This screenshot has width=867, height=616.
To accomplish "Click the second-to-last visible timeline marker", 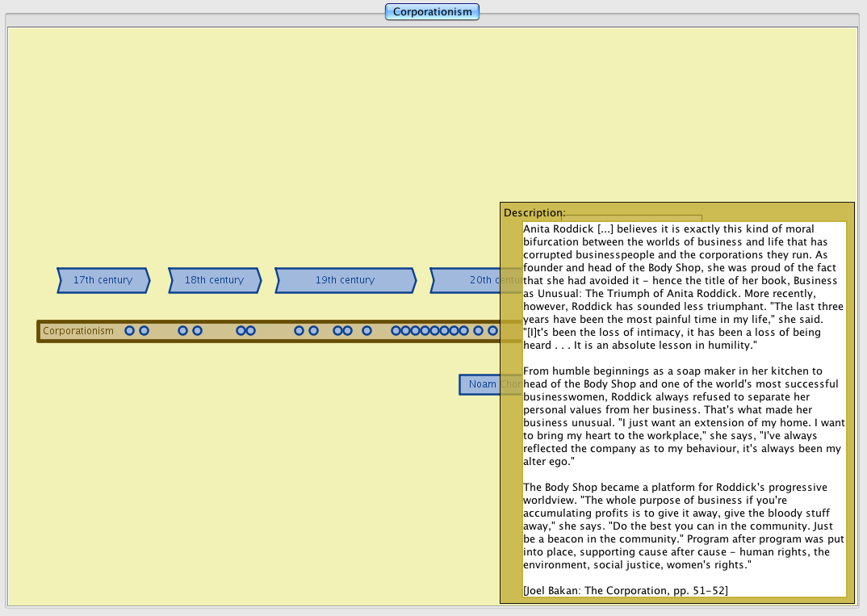I will click(x=478, y=331).
